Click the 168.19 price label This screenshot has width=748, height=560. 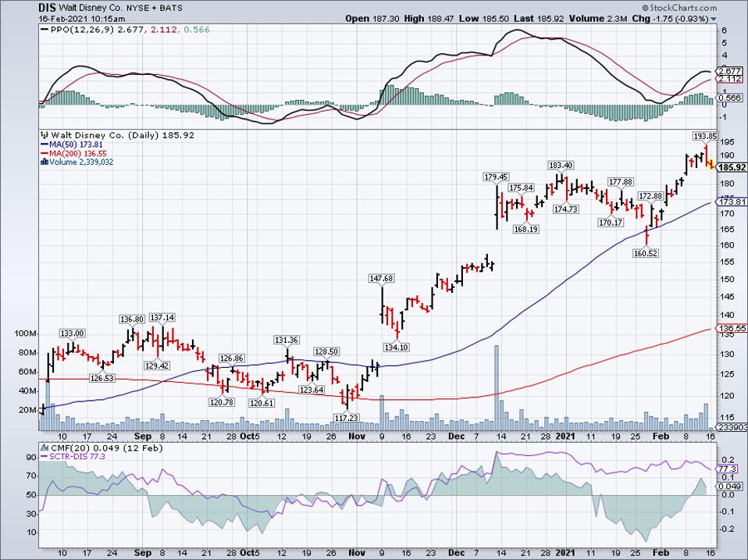tap(526, 230)
